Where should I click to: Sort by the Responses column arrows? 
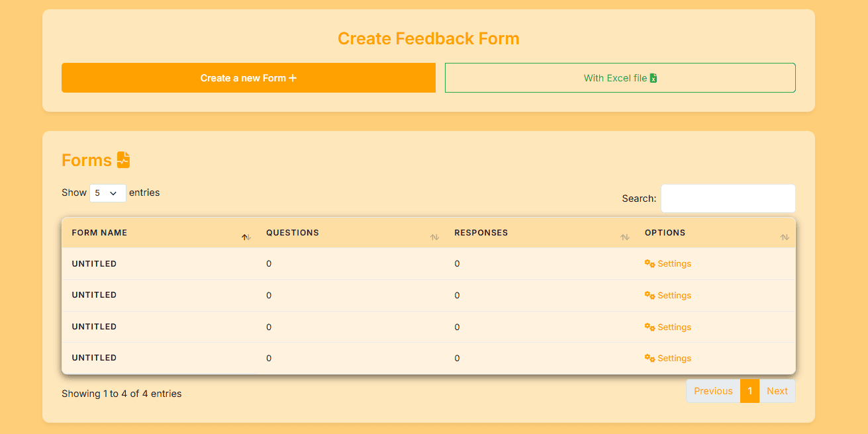[624, 237]
